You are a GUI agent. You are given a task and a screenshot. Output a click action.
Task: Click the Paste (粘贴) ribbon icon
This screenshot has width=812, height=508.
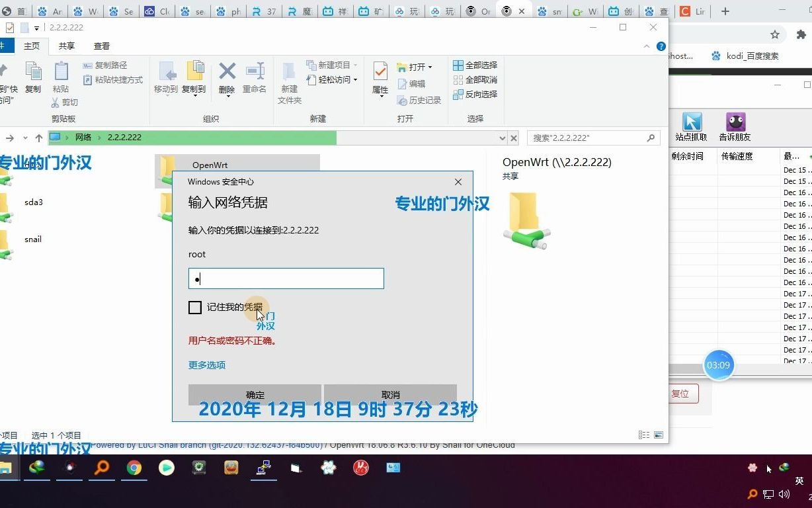tap(61, 77)
